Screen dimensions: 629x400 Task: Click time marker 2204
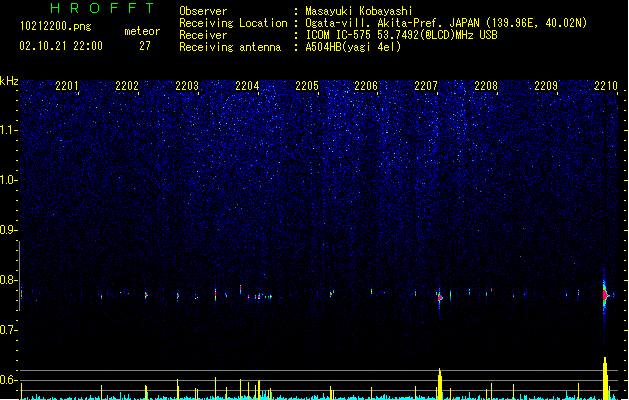(247, 86)
